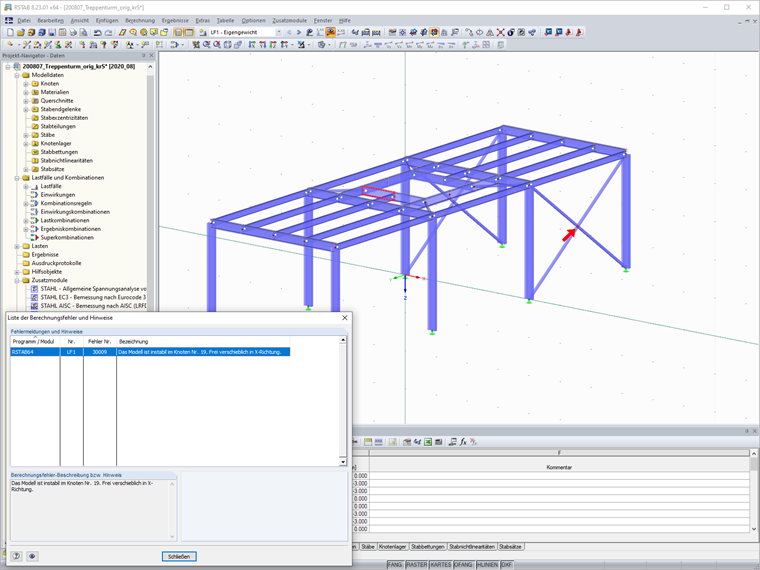Save the model using the floppy disk icon
Viewport: 760px width, 570px height.
52,32
